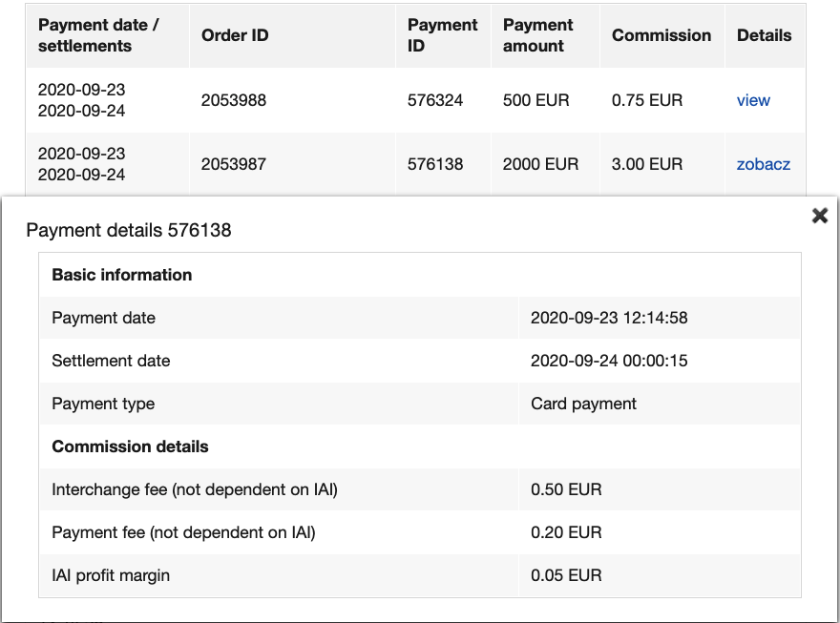Click the Order ID column header
Image resolution: width=840 pixels, height=623 pixels.
point(235,35)
